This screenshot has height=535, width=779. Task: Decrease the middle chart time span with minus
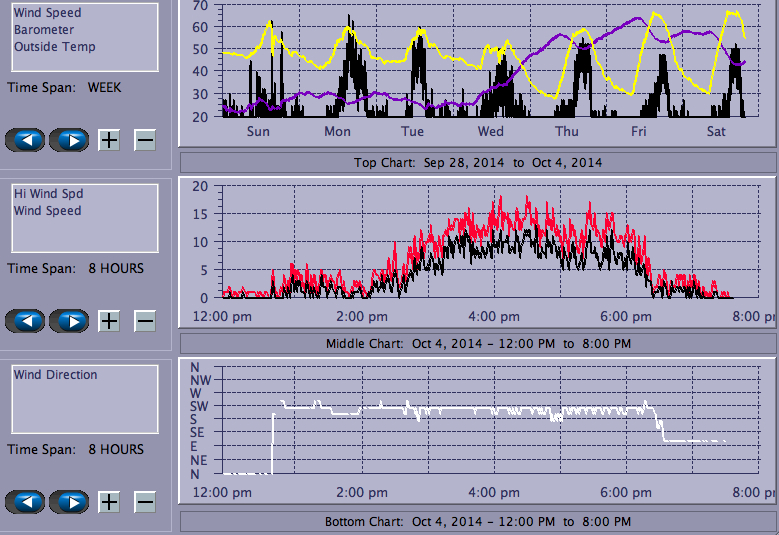(145, 321)
